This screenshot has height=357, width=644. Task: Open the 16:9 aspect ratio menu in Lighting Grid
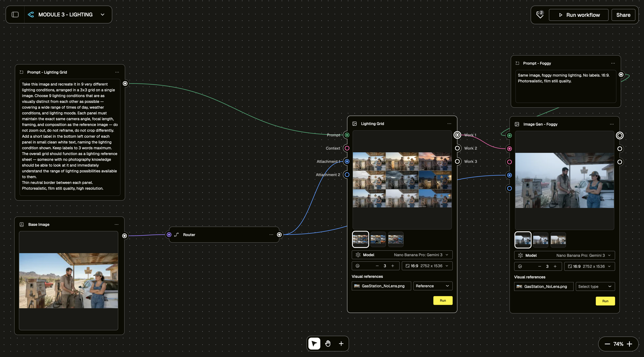[427, 266]
